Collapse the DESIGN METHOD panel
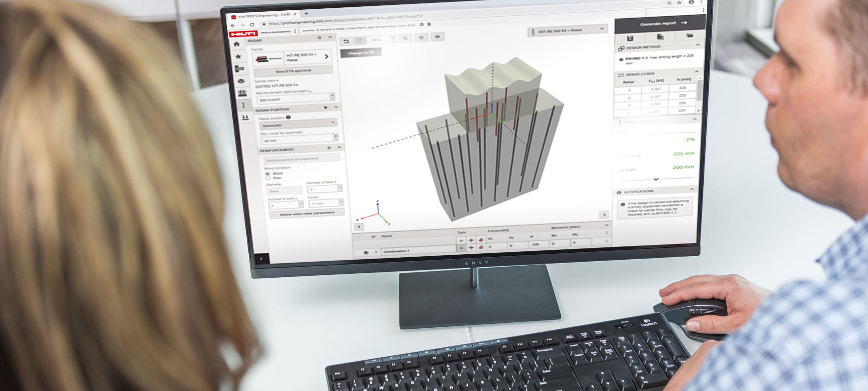Viewport: 868px width, 391px height. click(698, 45)
